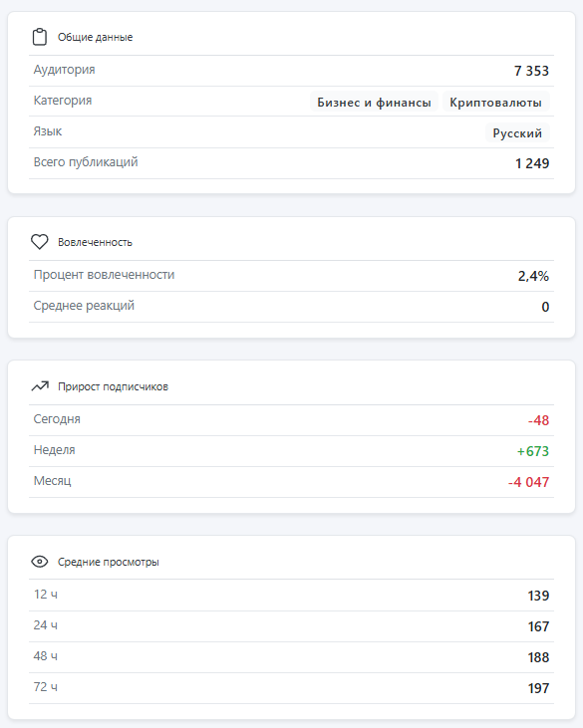Click the 12 ч views label

(46, 595)
